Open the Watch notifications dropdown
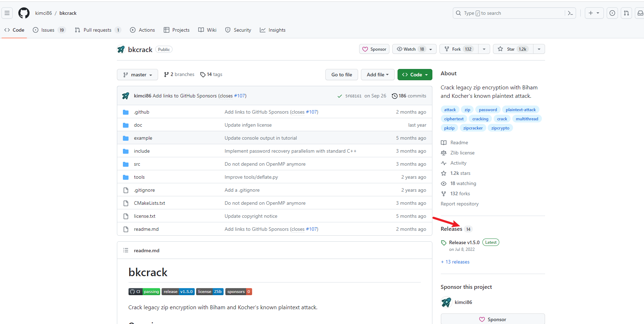This screenshot has height=324, width=644. 414,49
